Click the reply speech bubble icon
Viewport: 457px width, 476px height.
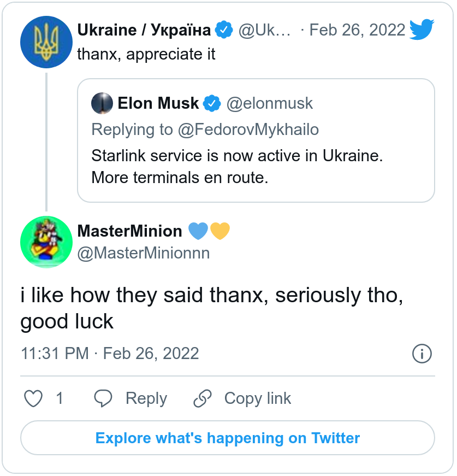click(103, 398)
